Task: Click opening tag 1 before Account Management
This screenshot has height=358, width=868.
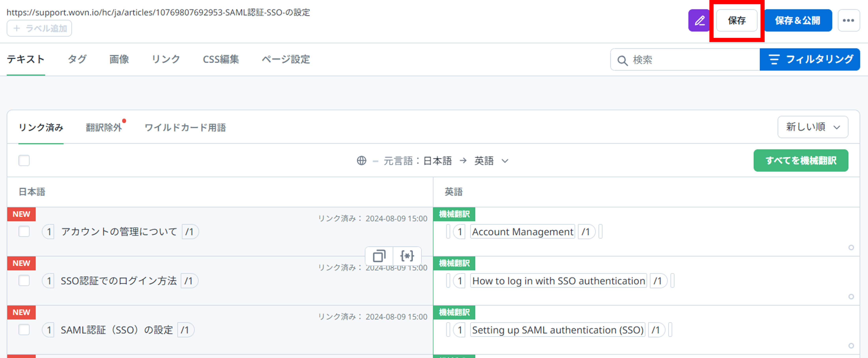Action: pyautogui.click(x=459, y=232)
